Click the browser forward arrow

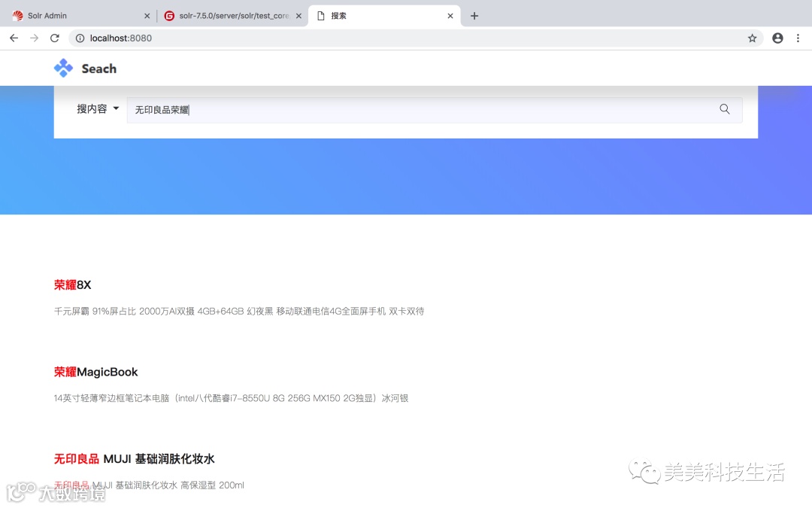34,38
